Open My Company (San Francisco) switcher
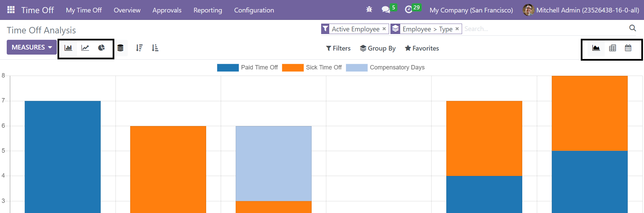The width and height of the screenshot is (644, 213). (x=471, y=10)
